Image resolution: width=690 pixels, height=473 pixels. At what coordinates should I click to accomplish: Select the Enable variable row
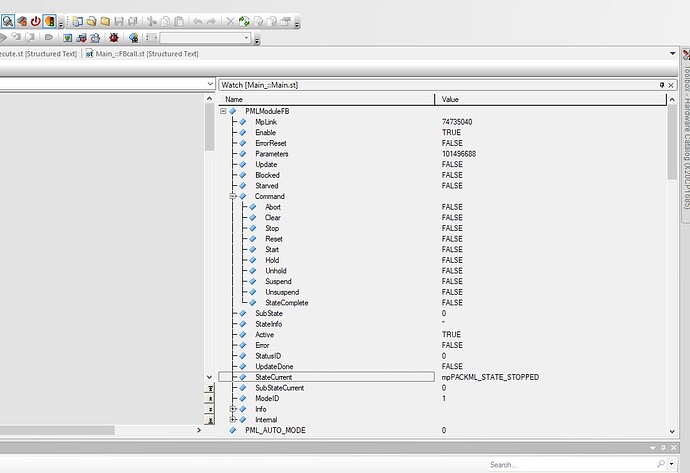(x=265, y=132)
